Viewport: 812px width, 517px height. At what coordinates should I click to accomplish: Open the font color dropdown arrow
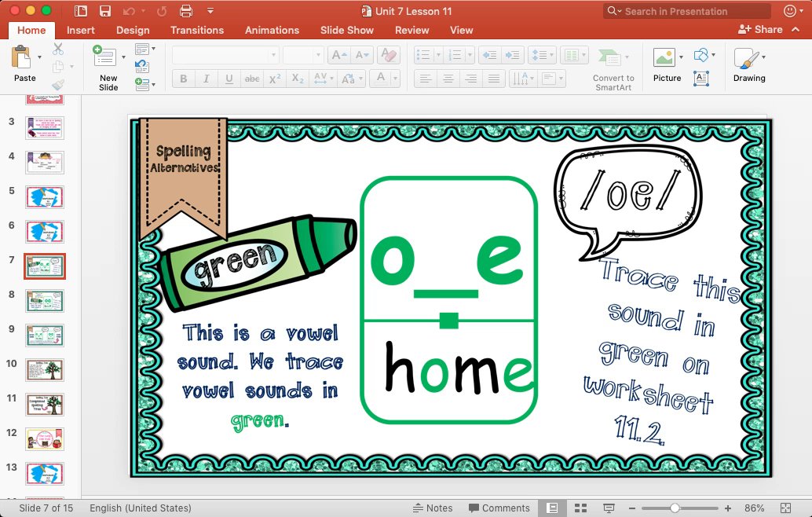[x=395, y=79]
